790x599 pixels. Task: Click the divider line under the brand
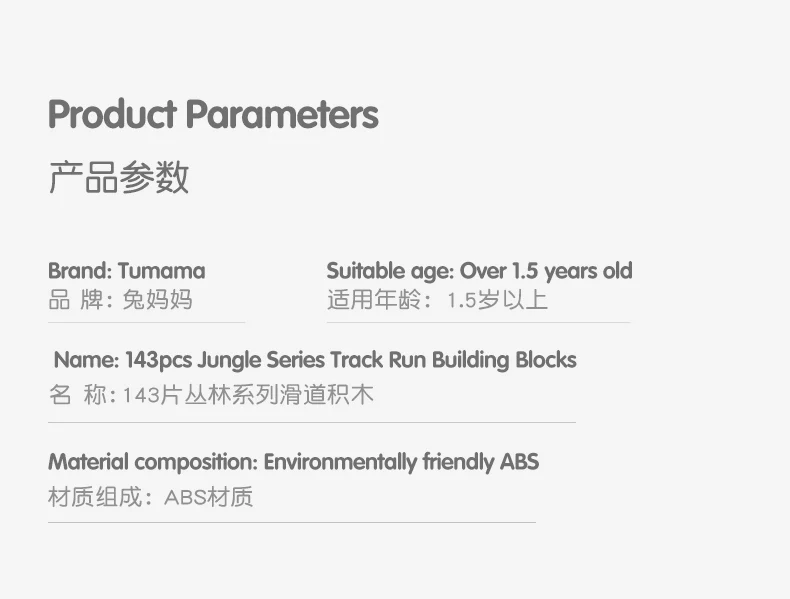147,322
